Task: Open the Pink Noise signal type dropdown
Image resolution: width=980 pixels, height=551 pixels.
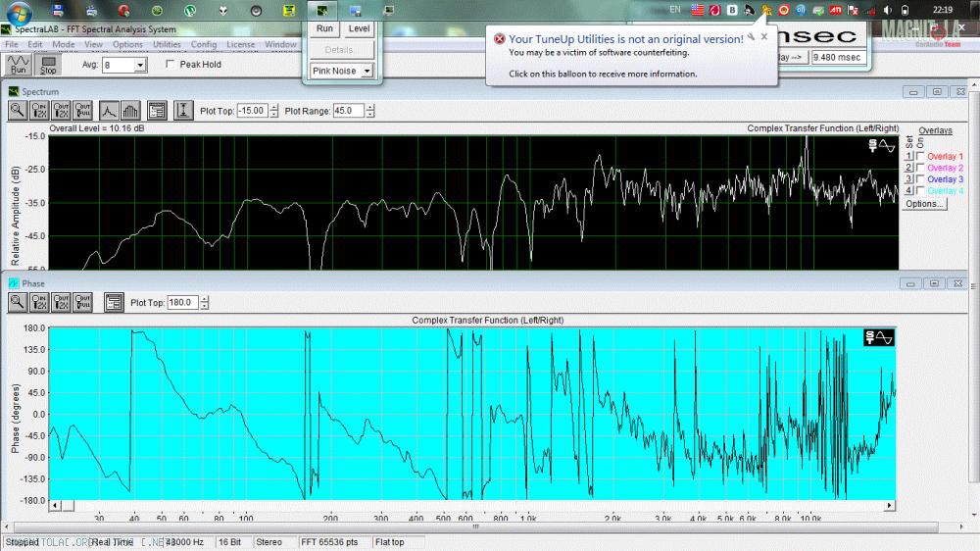Action: click(367, 71)
